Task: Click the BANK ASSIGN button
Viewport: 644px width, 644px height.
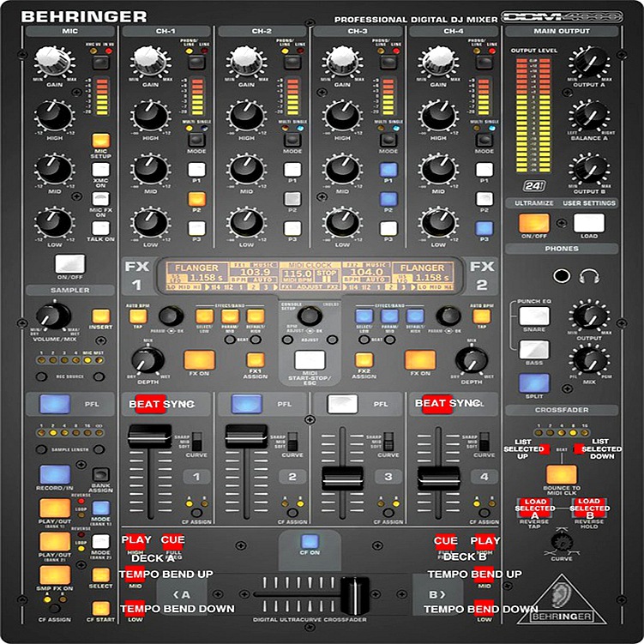Action: (x=100, y=475)
